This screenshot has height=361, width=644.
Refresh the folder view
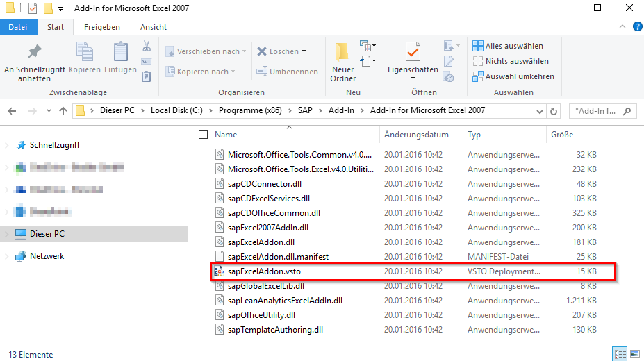pyautogui.click(x=554, y=111)
